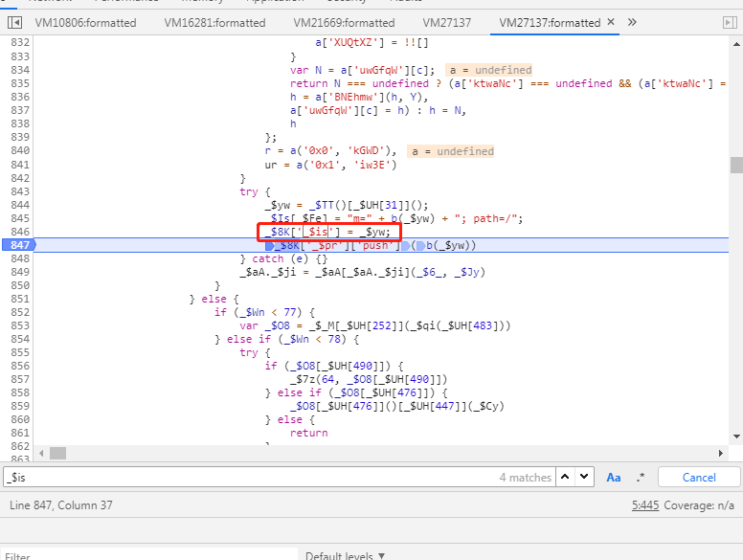Toggle the breakpoint on line 847

click(x=20, y=245)
